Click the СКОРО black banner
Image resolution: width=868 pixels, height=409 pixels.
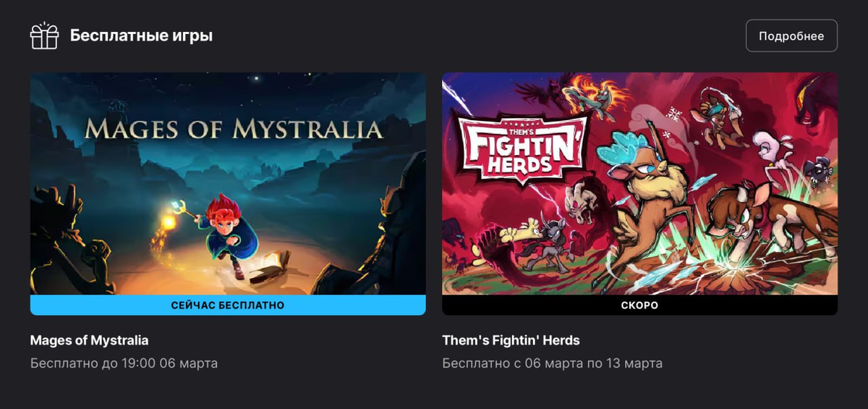[x=639, y=305]
